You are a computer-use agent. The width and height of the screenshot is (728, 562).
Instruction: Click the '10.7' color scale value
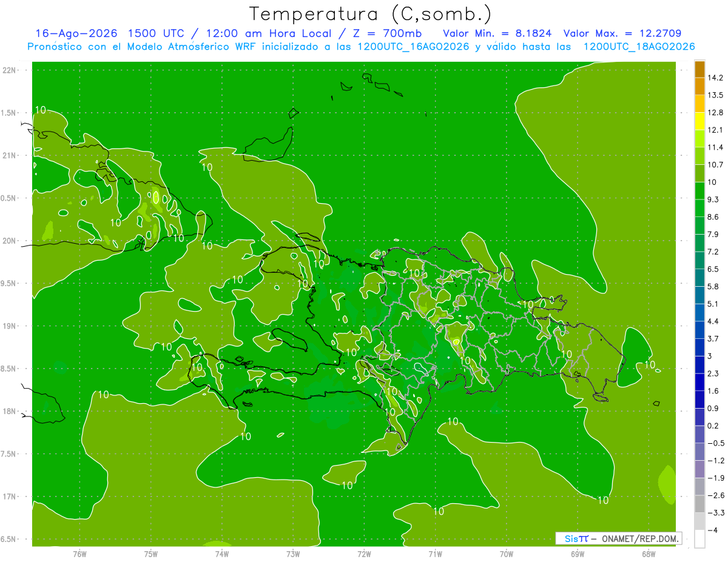pos(716,164)
